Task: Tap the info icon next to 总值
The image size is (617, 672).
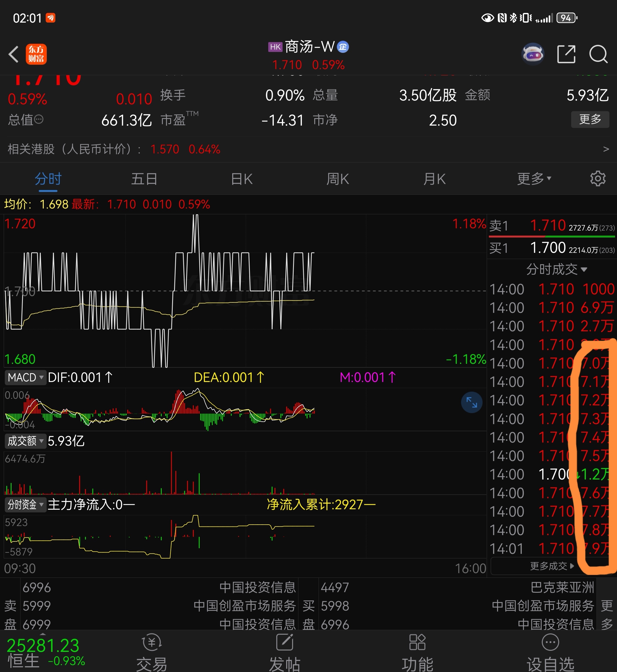Action: 39,119
